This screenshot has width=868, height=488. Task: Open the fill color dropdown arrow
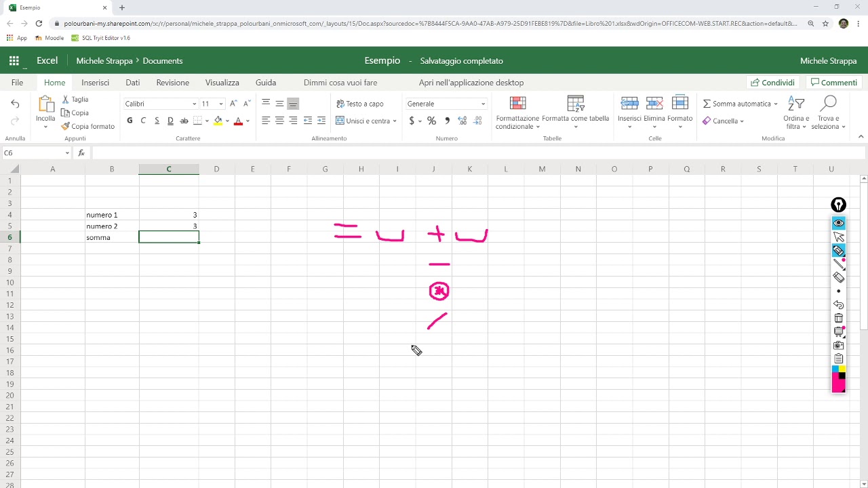tap(227, 121)
